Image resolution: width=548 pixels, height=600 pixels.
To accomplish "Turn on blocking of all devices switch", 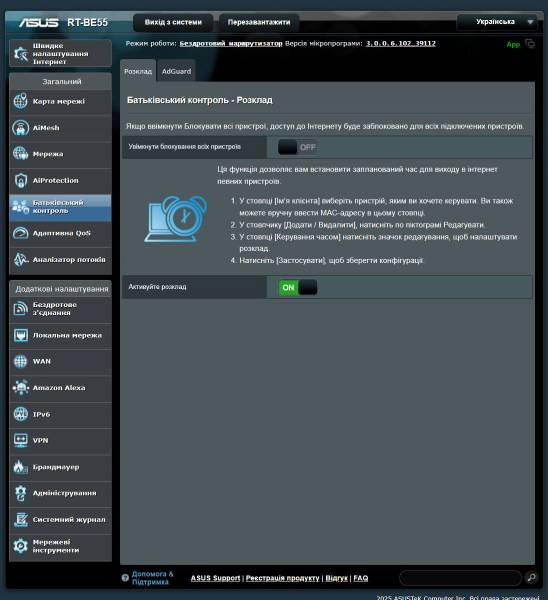I will pos(297,147).
